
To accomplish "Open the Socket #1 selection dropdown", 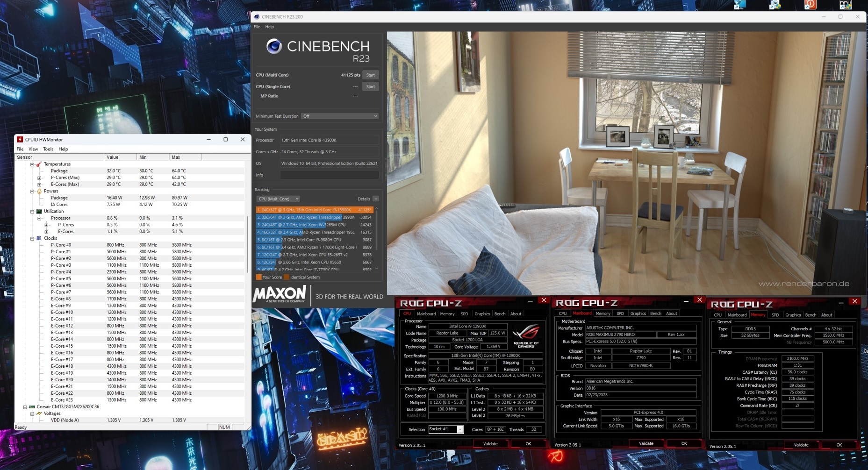I will (x=445, y=429).
